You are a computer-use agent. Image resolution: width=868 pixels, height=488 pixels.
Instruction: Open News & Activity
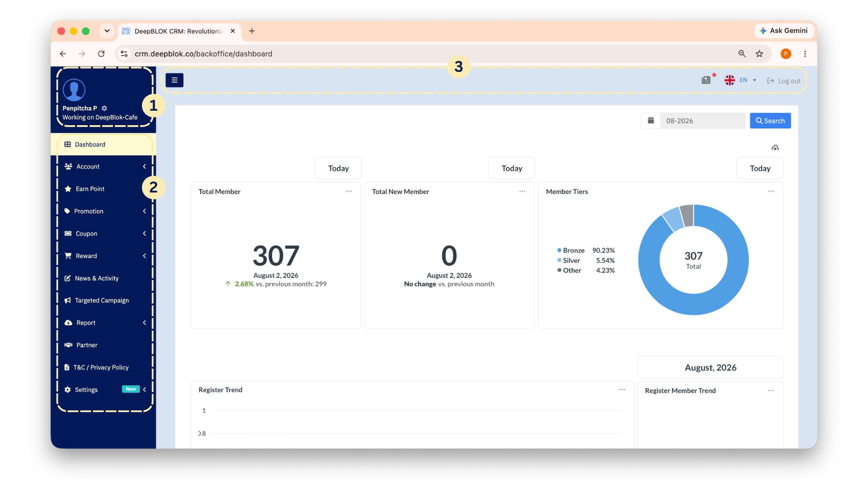(x=104, y=278)
